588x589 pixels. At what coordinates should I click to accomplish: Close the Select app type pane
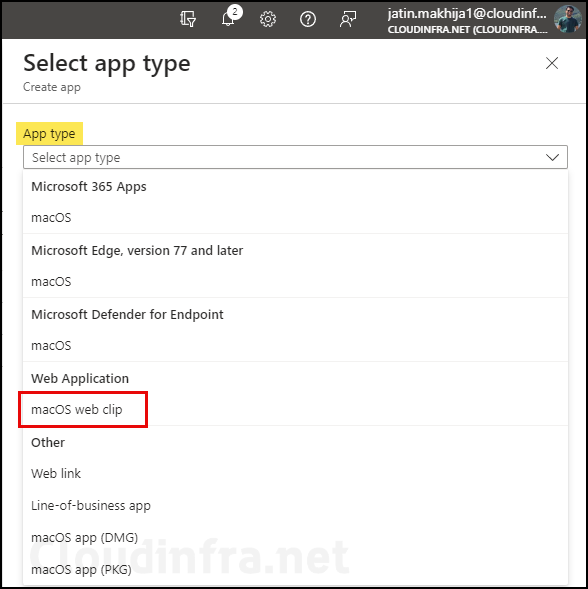coord(552,63)
